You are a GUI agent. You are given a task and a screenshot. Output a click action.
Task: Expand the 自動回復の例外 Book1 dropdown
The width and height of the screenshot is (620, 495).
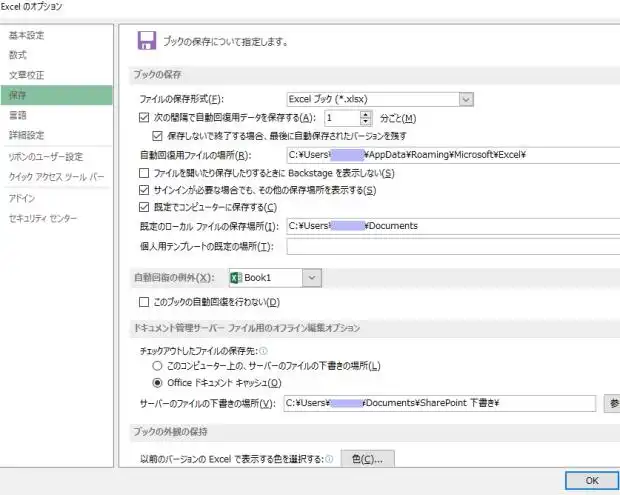[x=312, y=277]
